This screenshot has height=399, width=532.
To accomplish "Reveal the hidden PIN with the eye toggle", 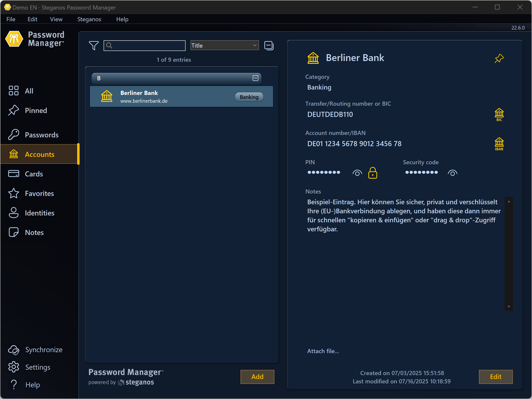I will pyautogui.click(x=357, y=173).
